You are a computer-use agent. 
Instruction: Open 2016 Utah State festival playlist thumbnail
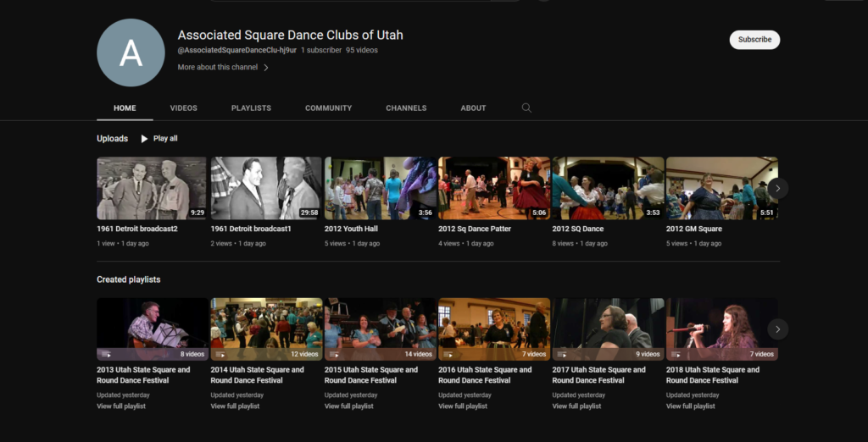click(494, 329)
